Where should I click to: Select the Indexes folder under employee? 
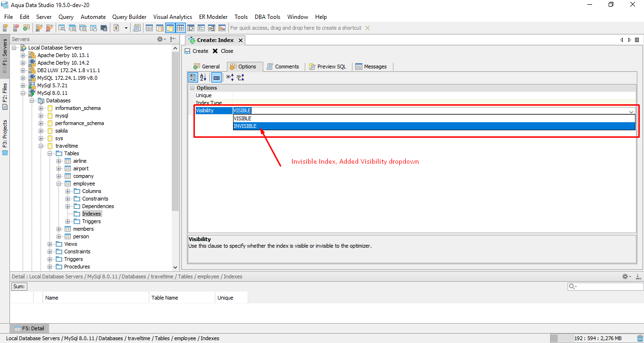click(92, 214)
